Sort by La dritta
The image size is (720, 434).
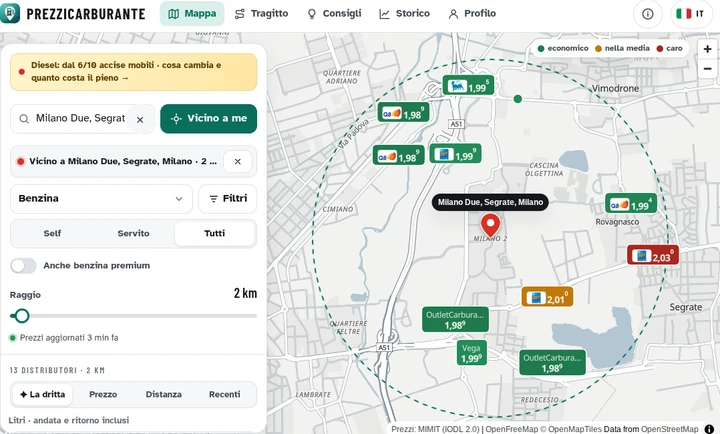tap(43, 395)
